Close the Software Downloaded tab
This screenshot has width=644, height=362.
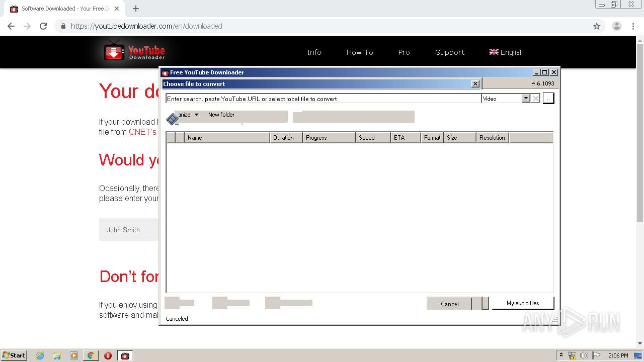[x=117, y=9]
